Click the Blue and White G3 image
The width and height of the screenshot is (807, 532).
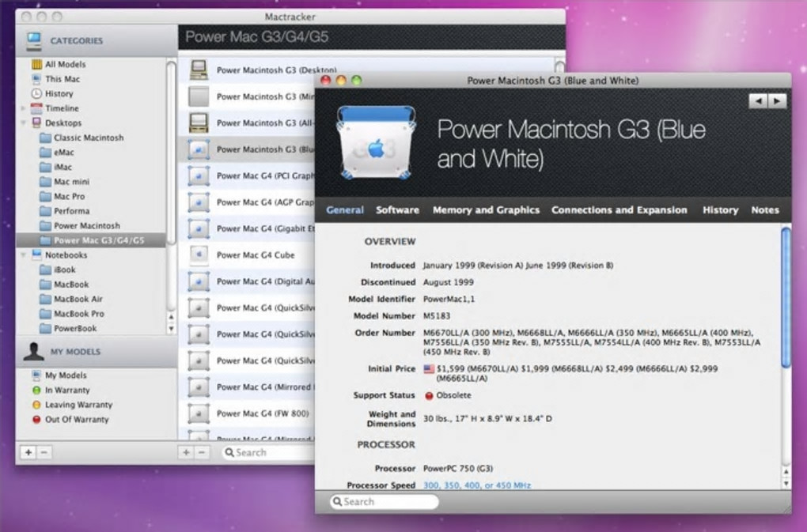pyautogui.click(x=376, y=143)
